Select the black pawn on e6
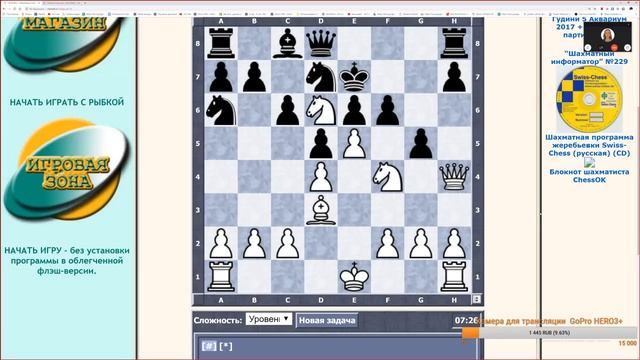Image resolution: width=640 pixels, height=360 pixels. coord(354,110)
